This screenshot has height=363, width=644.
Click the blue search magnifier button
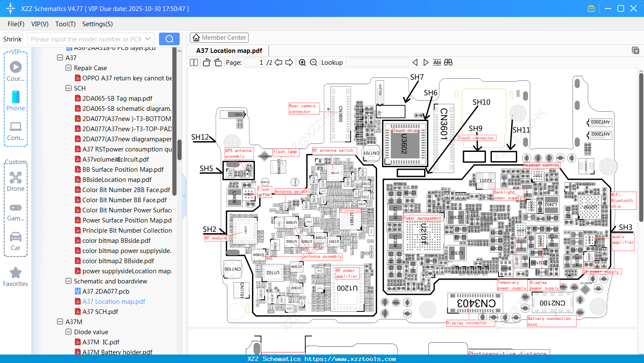(x=169, y=39)
